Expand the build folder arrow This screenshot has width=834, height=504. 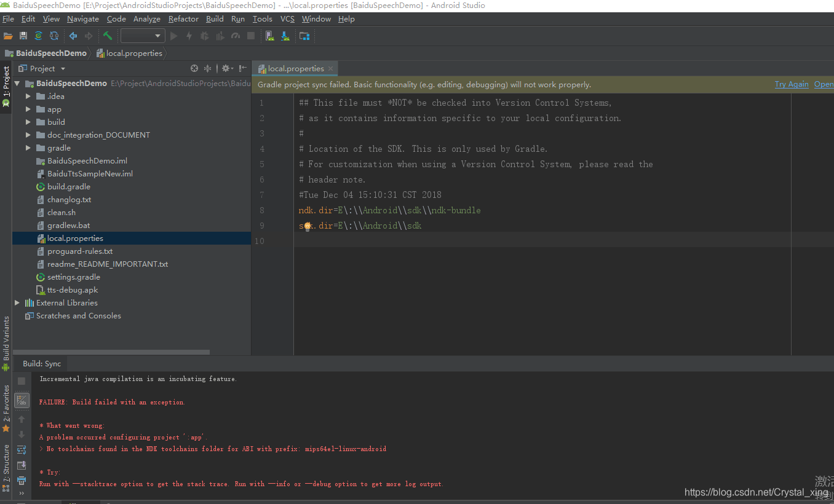28,122
